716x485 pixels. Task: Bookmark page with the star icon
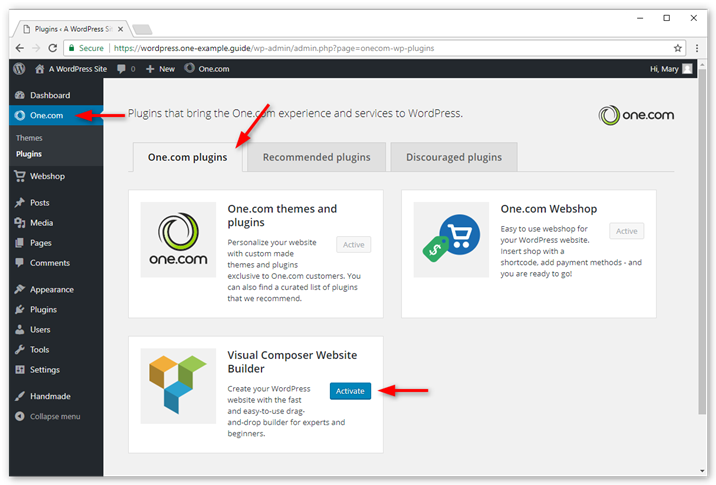pyautogui.click(x=678, y=48)
